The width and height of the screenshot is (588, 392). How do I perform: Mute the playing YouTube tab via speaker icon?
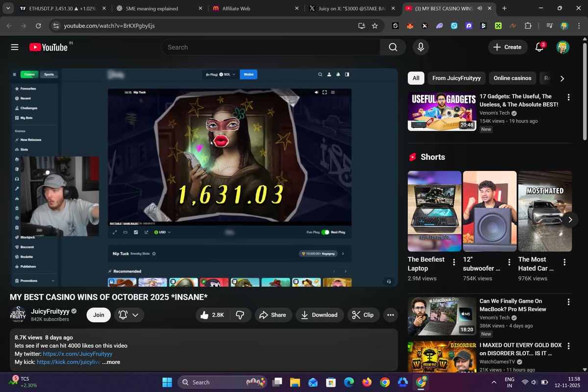click(x=479, y=8)
